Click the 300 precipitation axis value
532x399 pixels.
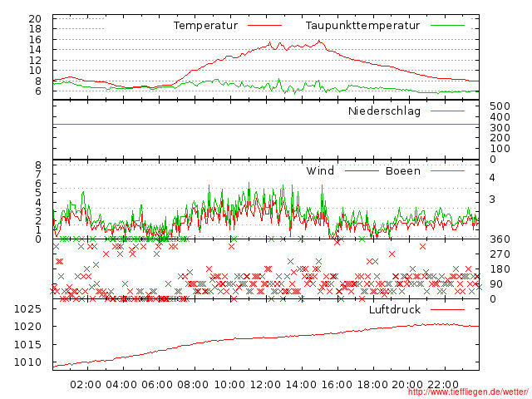click(500, 128)
